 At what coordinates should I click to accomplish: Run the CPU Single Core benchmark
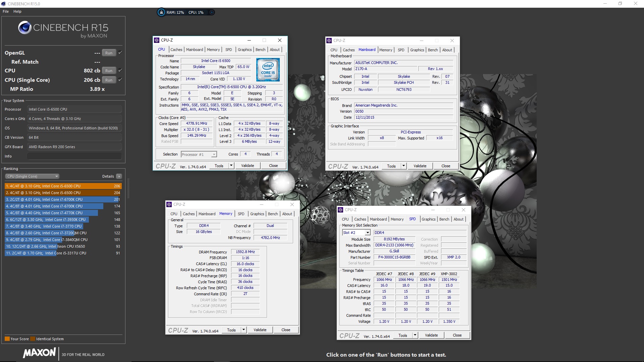point(109,80)
